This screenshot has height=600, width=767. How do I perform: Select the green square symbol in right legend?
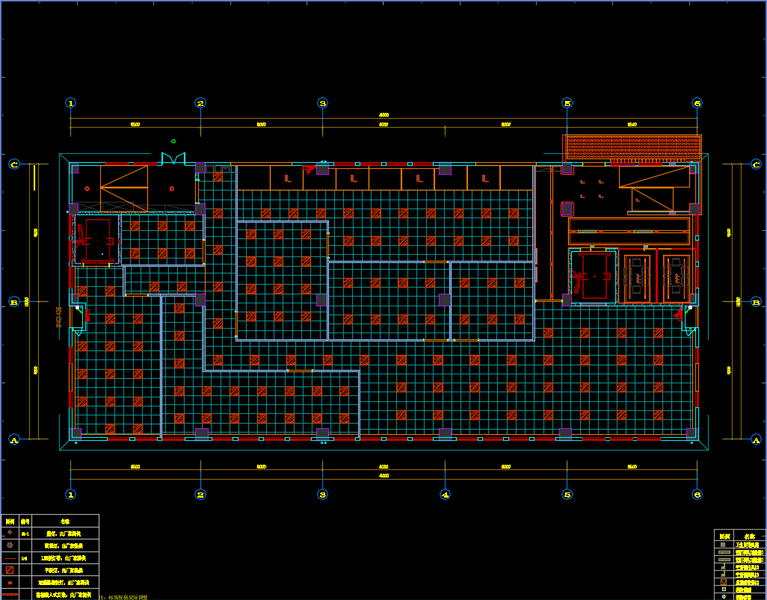click(724, 590)
